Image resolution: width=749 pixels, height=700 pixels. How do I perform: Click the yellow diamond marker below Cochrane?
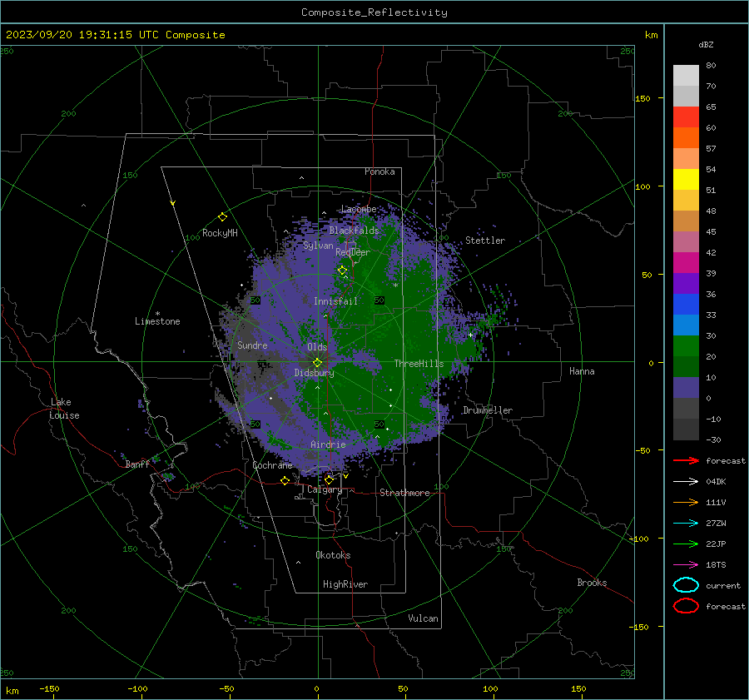285,480
